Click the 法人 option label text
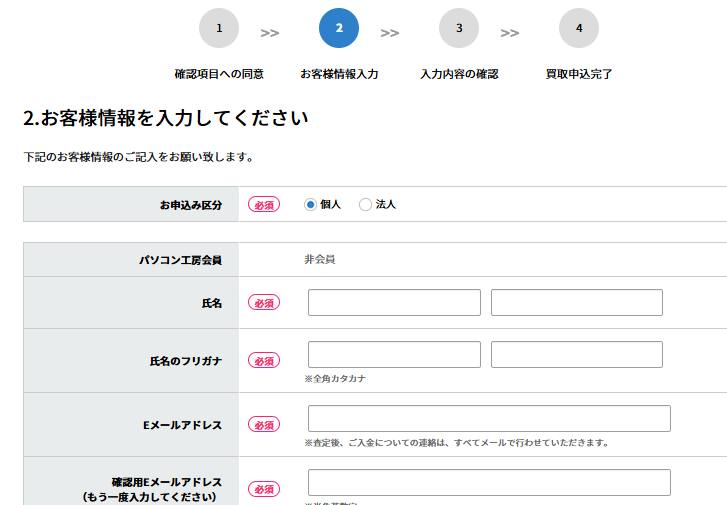The height and width of the screenshot is (505, 727). pos(386,204)
